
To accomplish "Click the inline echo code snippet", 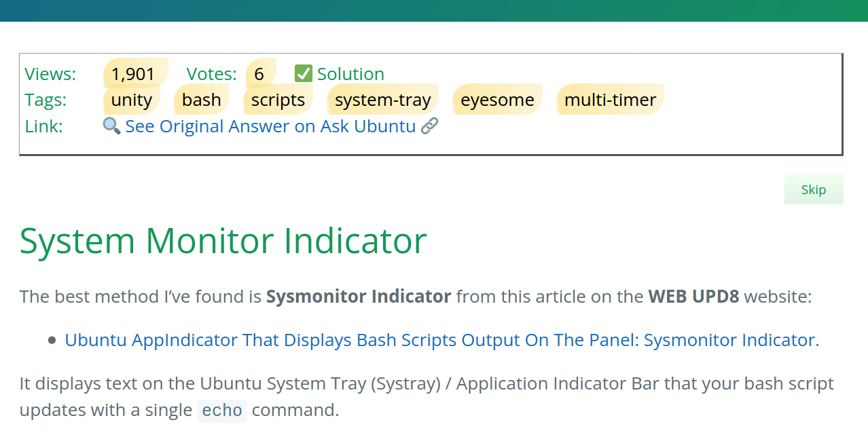I will click(222, 411).
